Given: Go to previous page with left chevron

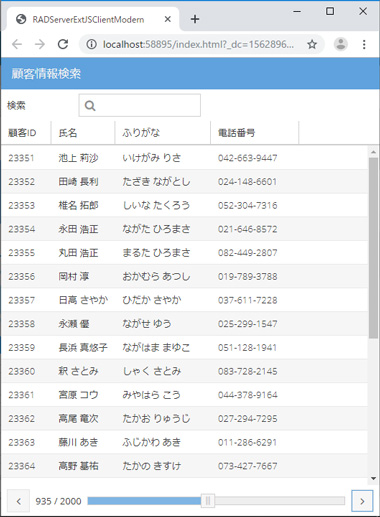Looking at the screenshot, I should pos(19,501).
